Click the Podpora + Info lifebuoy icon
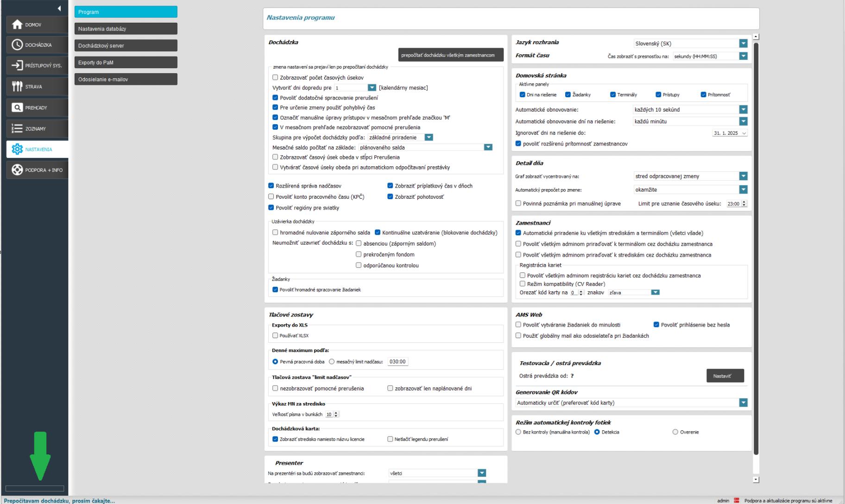Image resolution: width=845 pixels, height=504 pixels. pos(17,170)
